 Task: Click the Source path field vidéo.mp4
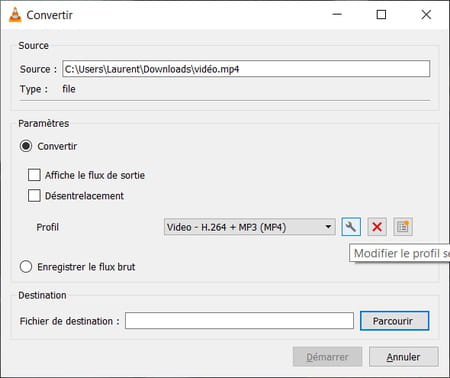246,69
